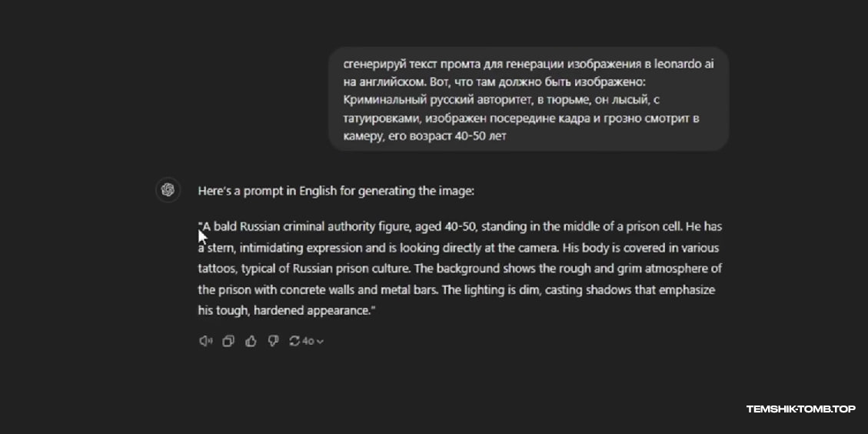The height and width of the screenshot is (434, 868).
Task: Click the closing text 'his tough, hardened appearance'
Action: click(x=284, y=311)
